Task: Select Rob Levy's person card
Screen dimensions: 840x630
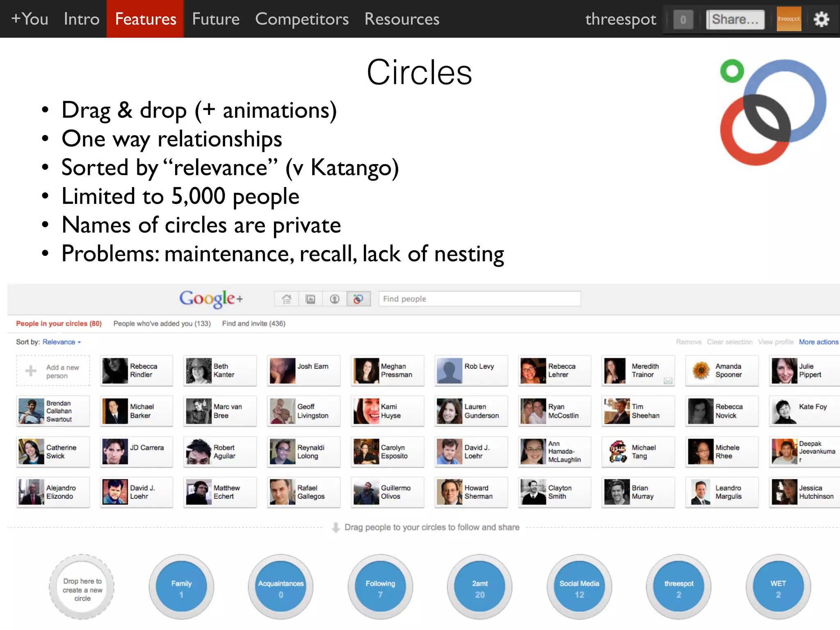Action: click(471, 371)
